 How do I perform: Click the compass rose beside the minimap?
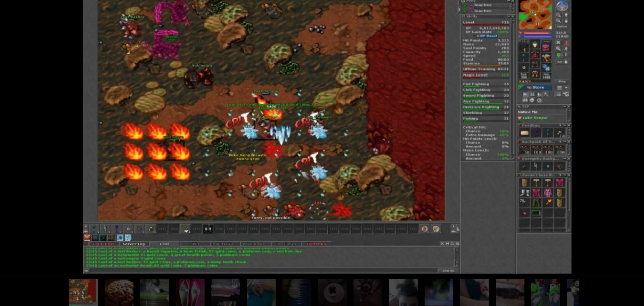coord(562,6)
